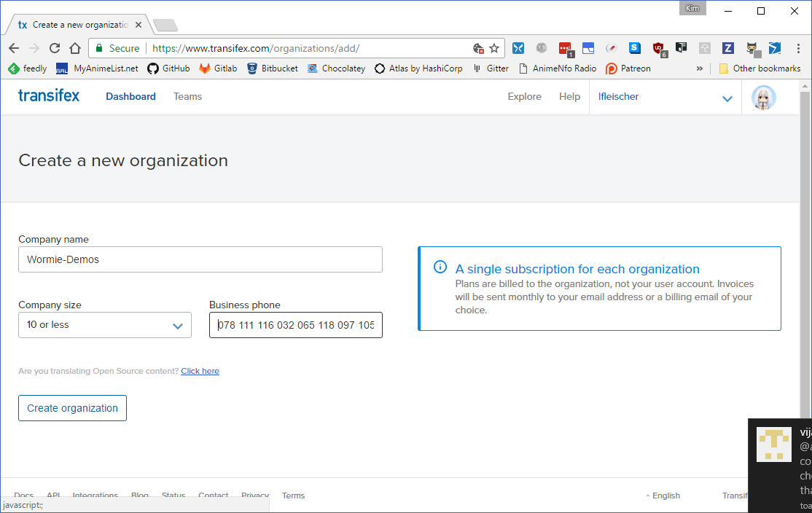Click the notification toast avatar thumbnail
Image resolution: width=812 pixels, height=513 pixels.
(773, 445)
